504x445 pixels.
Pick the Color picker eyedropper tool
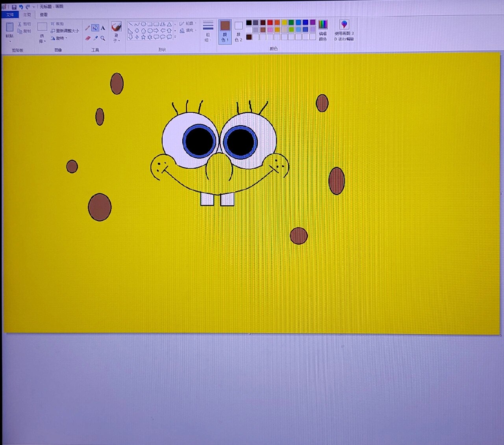(x=95, y=38)
